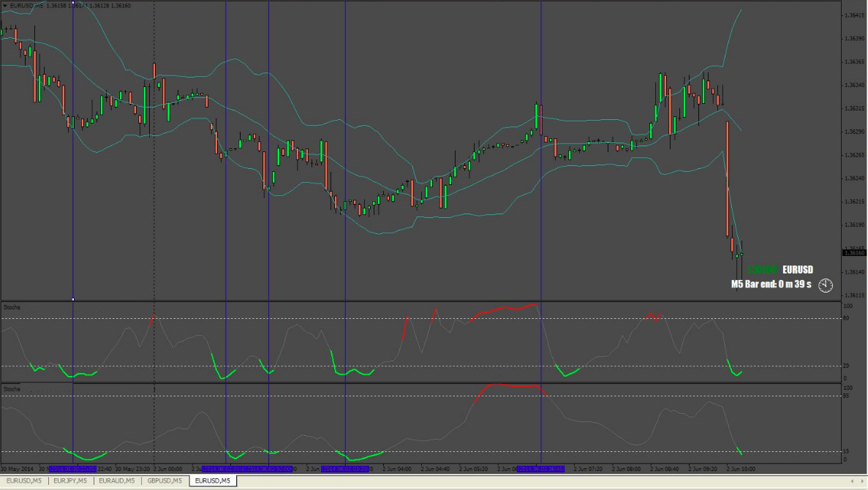Click the 2014.06.02 03:20 time label
The width and height of the screenshot is (868, 490).
[x=344, y=469]
